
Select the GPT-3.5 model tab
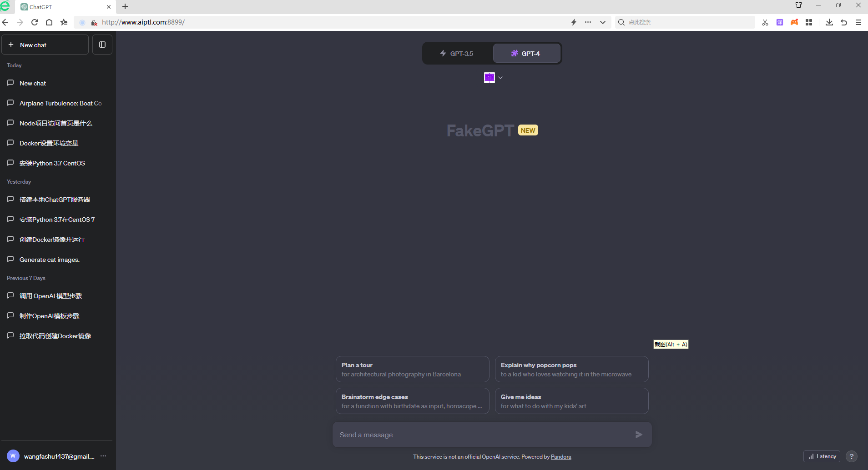coord(457,53)
